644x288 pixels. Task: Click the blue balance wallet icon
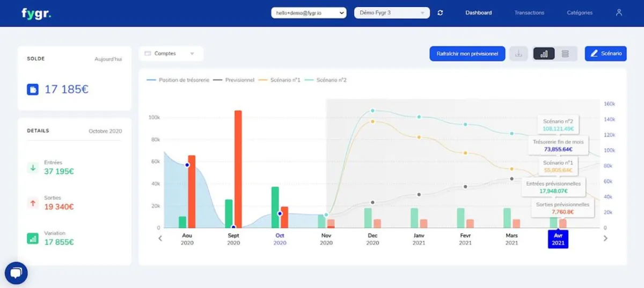(33, 90)
